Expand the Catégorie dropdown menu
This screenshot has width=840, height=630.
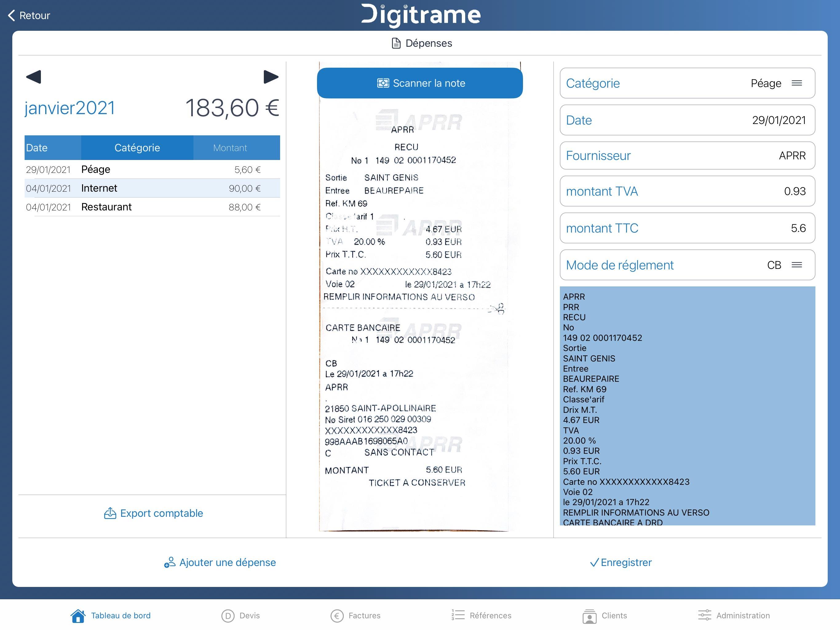tap(798, 83)
